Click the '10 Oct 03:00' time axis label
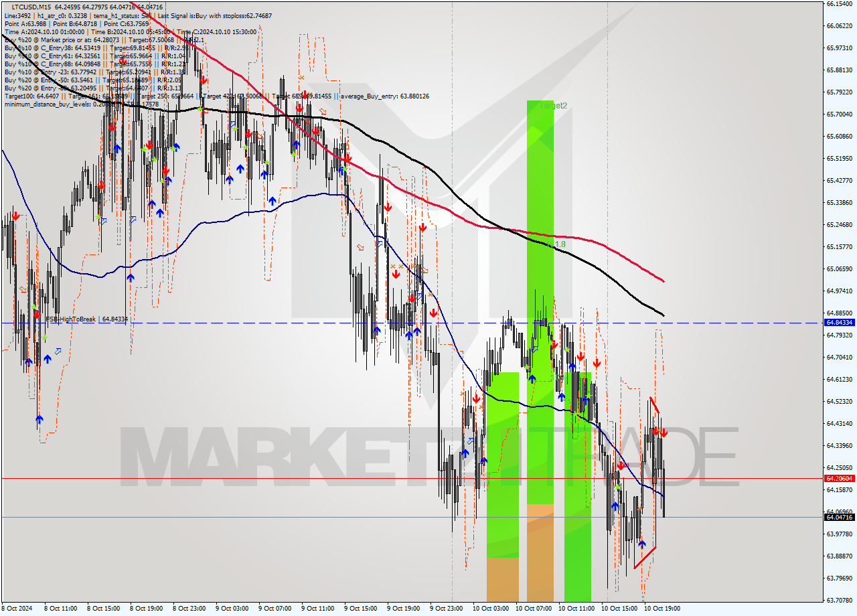Viewport: 857px width, 616px height. (491, 609)
